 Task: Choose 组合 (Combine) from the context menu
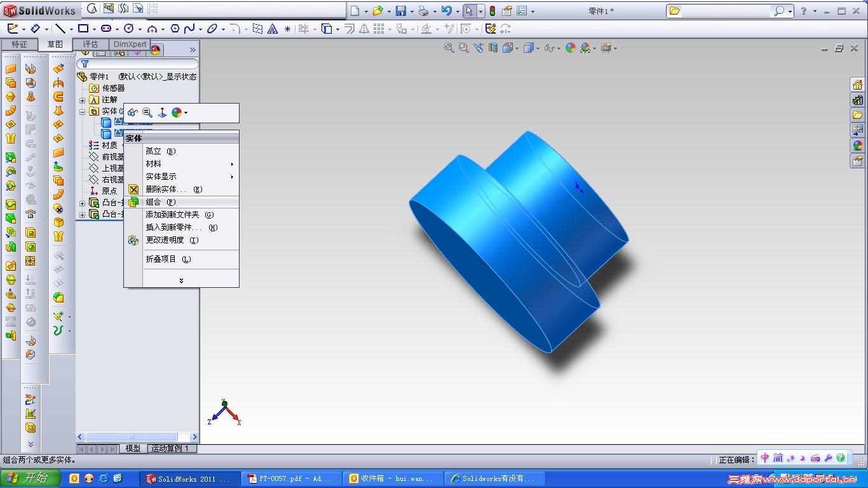pos(181,202)
